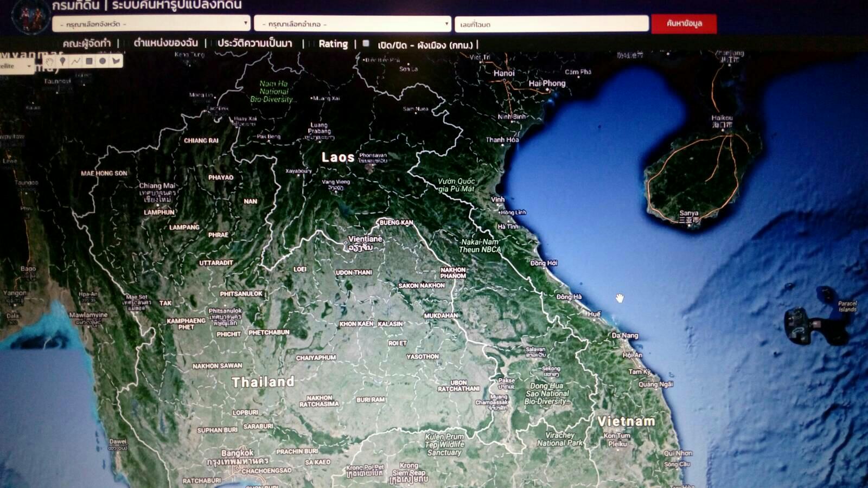Toggle the city plan (กทม.) checkbox
868x488 pixels.
coord(366,43)
